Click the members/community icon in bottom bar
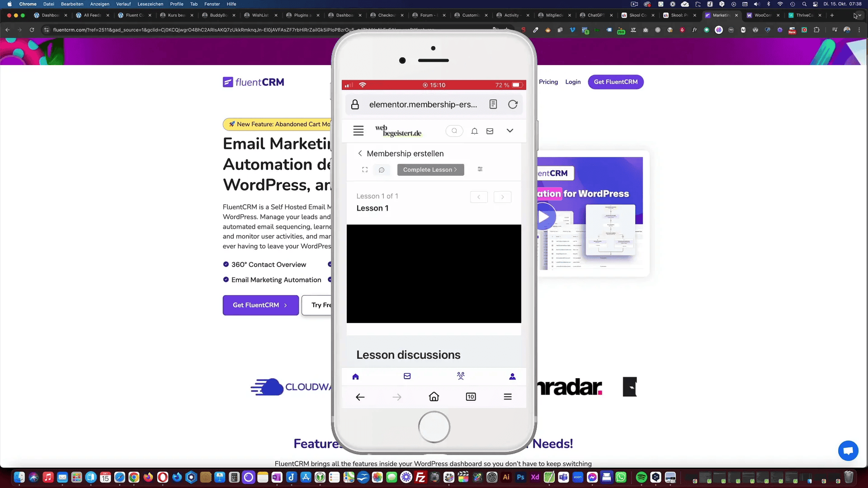868x488 pixels. pos(460,375)
